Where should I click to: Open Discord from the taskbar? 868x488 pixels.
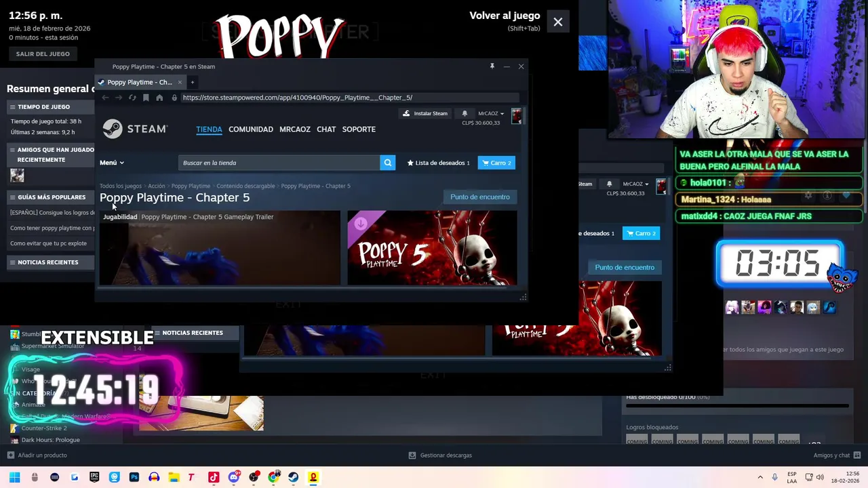(x=234, y=477)
